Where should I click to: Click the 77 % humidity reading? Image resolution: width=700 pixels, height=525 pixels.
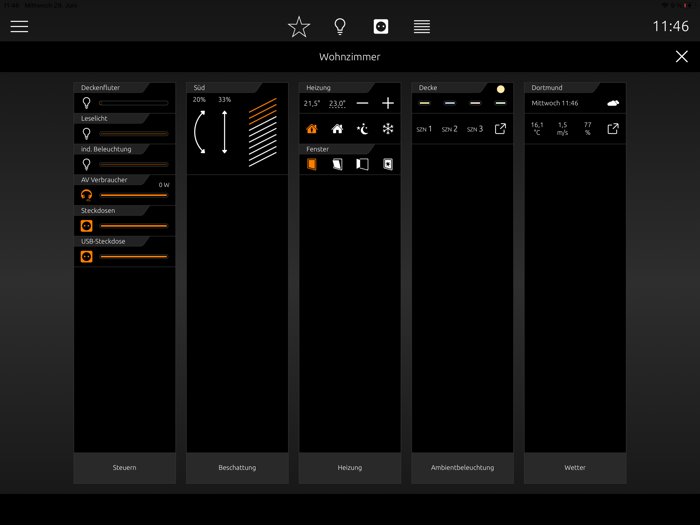point(588,129)
